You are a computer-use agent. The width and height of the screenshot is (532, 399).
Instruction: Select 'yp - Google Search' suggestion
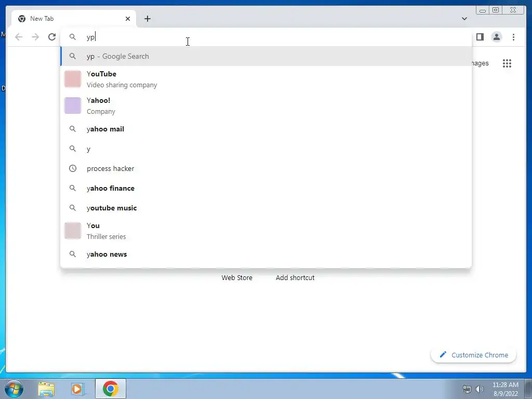tap(266, 56)
